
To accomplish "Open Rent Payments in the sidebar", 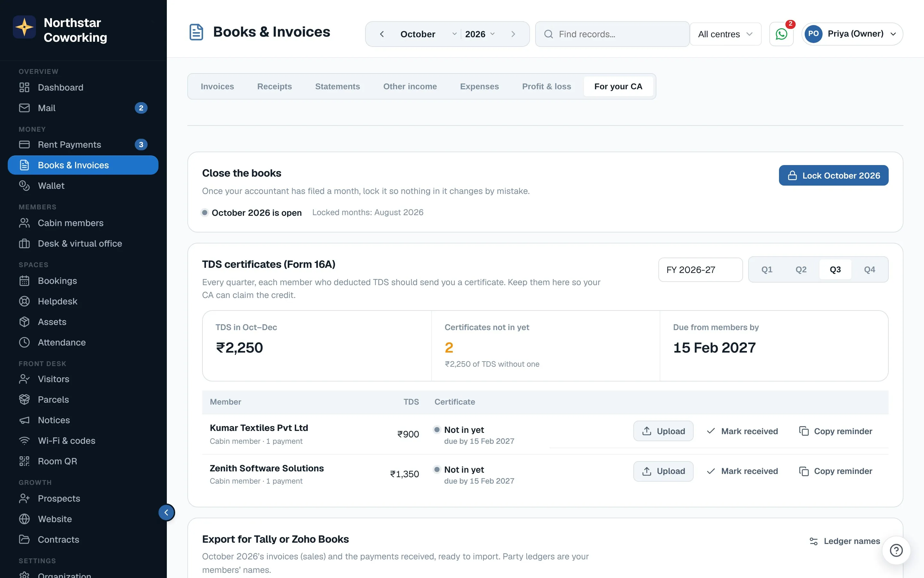I will click(83, 144).
